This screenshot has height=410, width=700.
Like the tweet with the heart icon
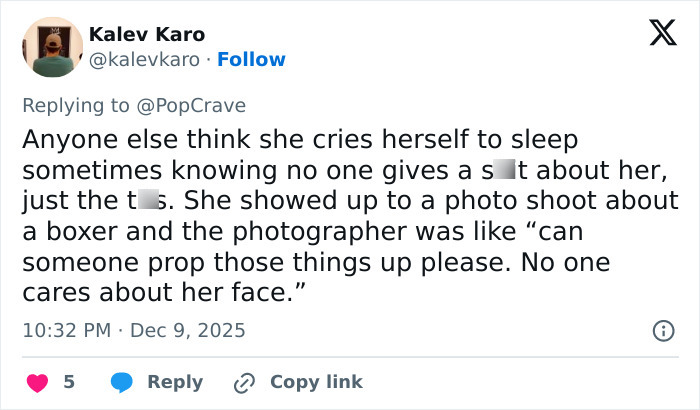click(x=37, y=382)
